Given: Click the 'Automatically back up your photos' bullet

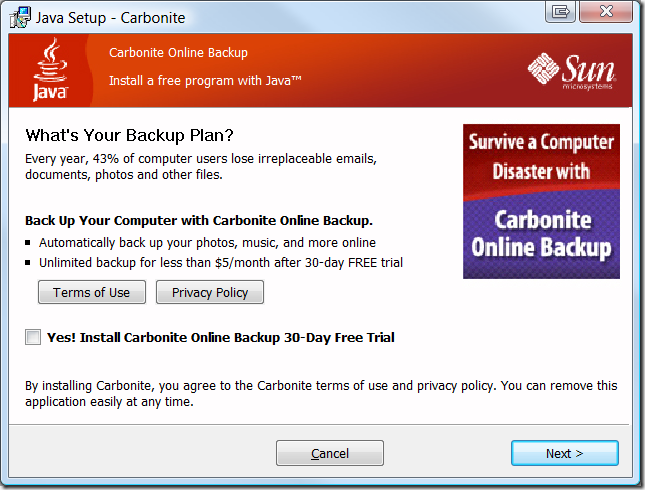Looking at the screenshot, I should (207, 243).
